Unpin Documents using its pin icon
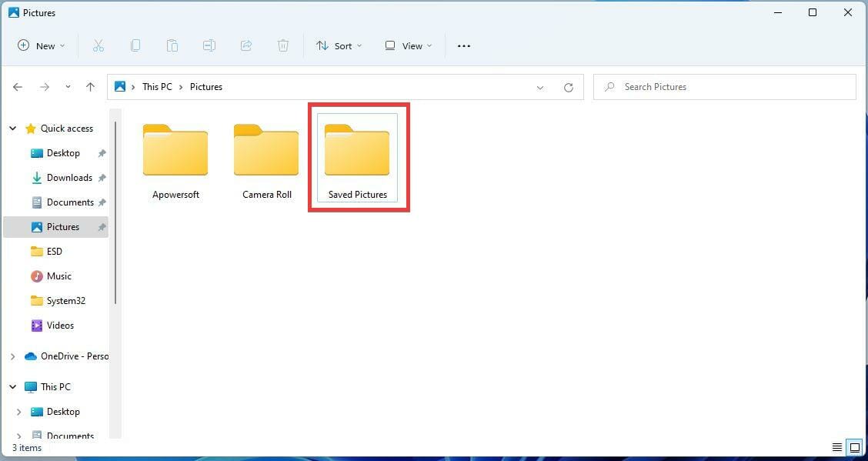Viewport: 868px width, 461px height. coord(102,202)
